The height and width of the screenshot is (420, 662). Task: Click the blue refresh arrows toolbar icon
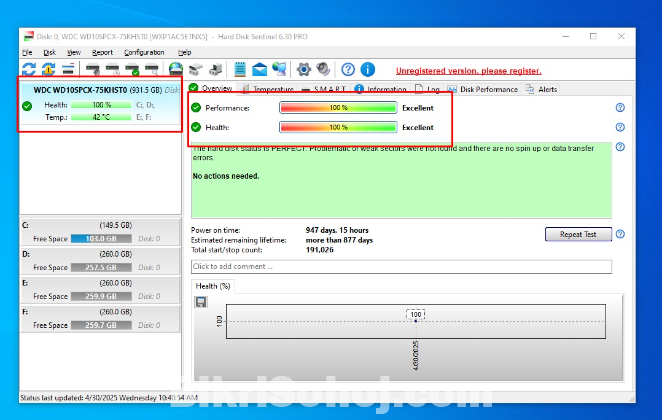click(29, 69)
